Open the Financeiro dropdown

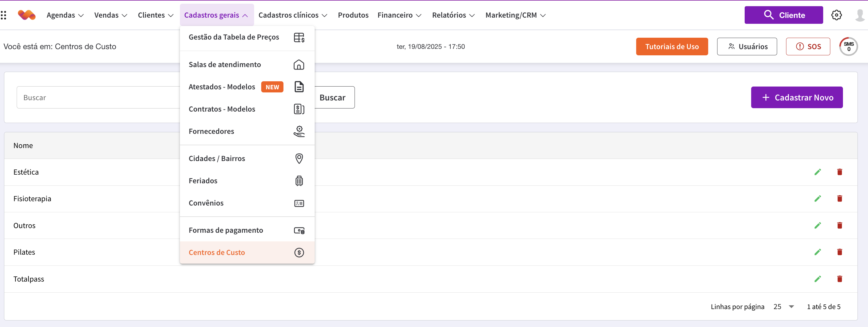pos(399,15)
